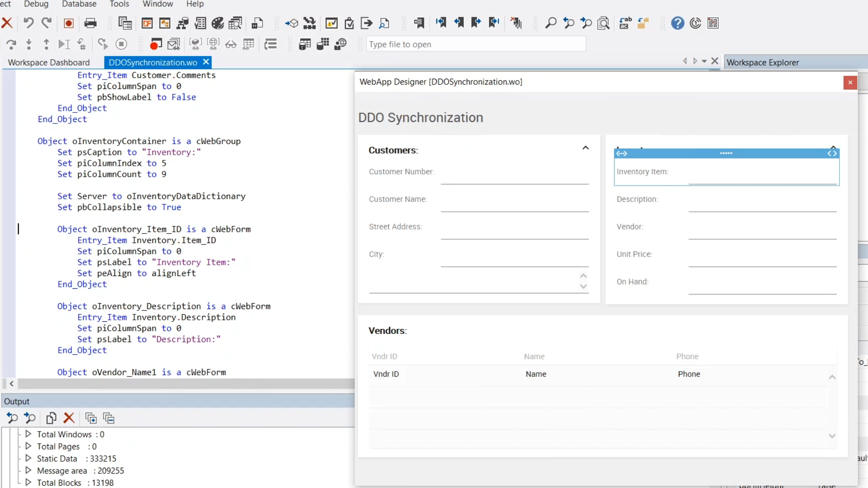Open the Database menu
Image resolution: width=868 pixels, height=488 pixels.
pyautogui.click(x=79, y=4)
